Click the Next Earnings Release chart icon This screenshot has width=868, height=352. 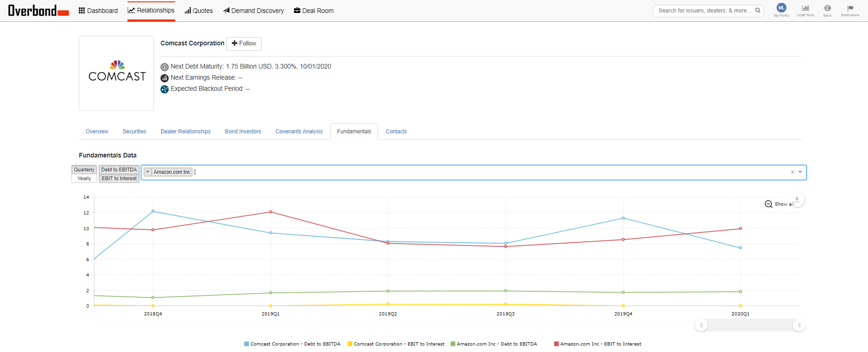pos(165,78)
